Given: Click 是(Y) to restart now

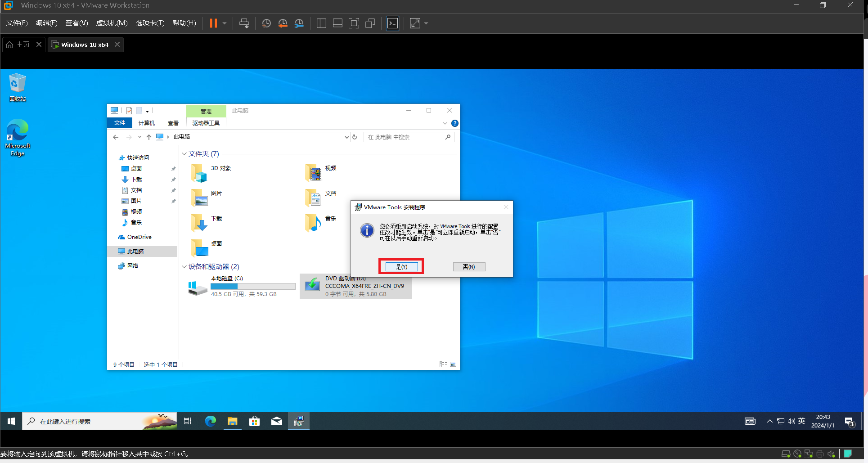Looking at the screenshot, I should click(x=401, y=267).
